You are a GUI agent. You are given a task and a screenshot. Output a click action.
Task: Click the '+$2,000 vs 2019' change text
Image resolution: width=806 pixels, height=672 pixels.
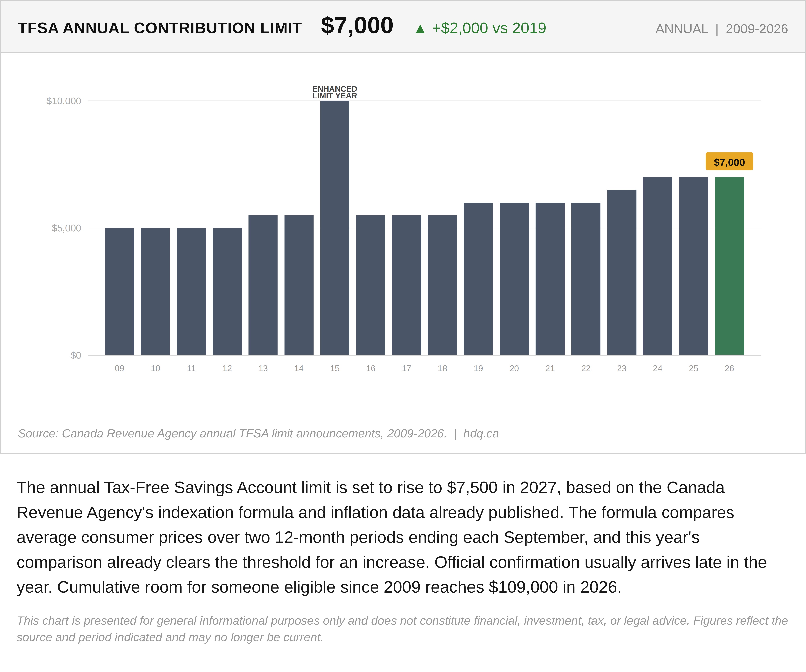pyautogui.click(x=489, y=28)
